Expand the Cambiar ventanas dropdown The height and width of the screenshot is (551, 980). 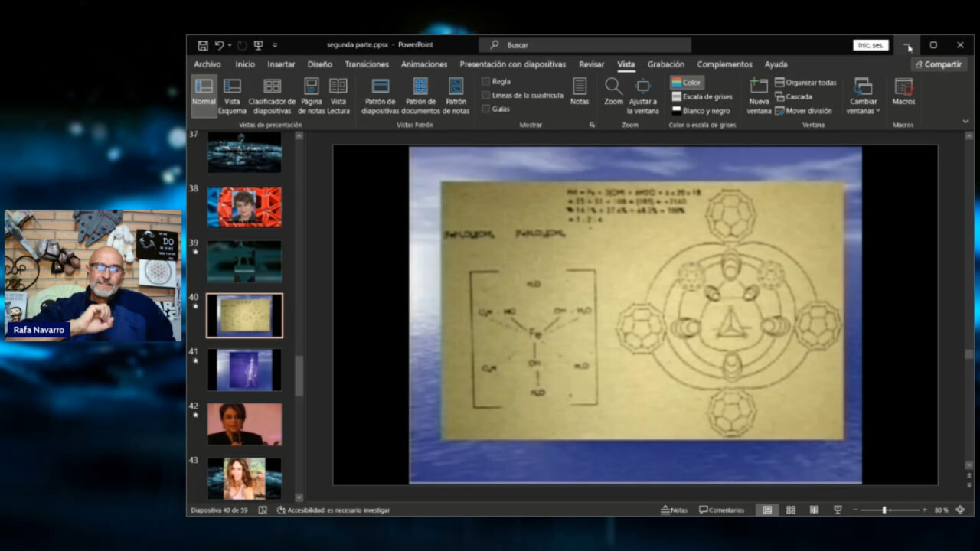coord(863,96)
